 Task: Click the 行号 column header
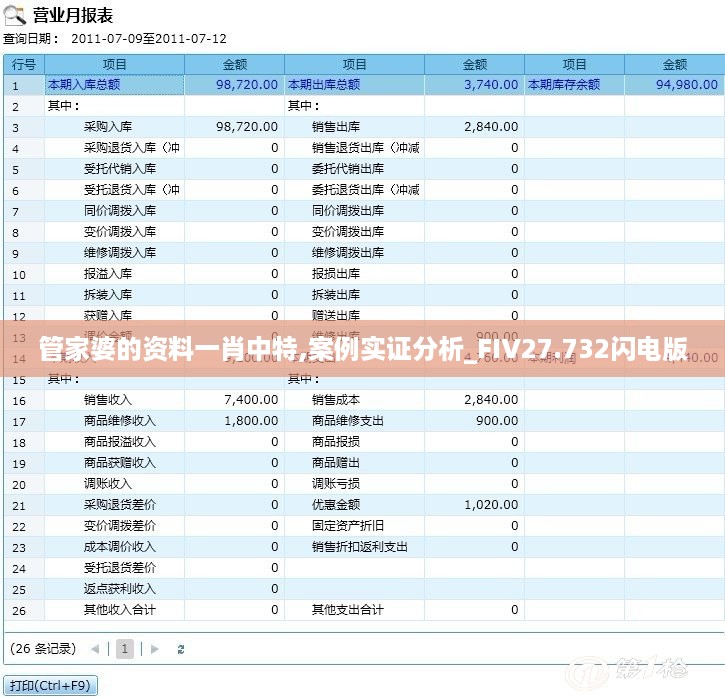(x=24, y=64)
